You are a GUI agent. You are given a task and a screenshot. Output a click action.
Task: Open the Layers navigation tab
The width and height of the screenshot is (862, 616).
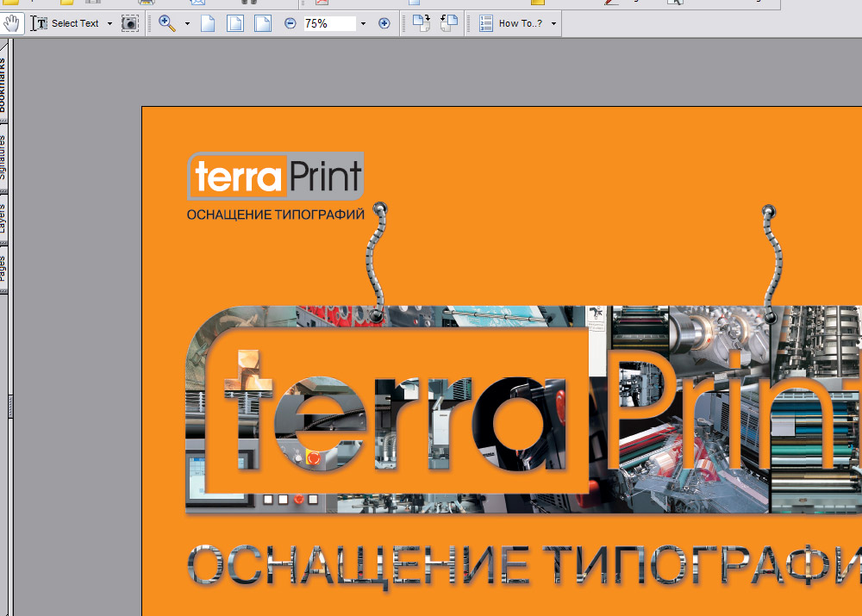(x=3, y=219)
